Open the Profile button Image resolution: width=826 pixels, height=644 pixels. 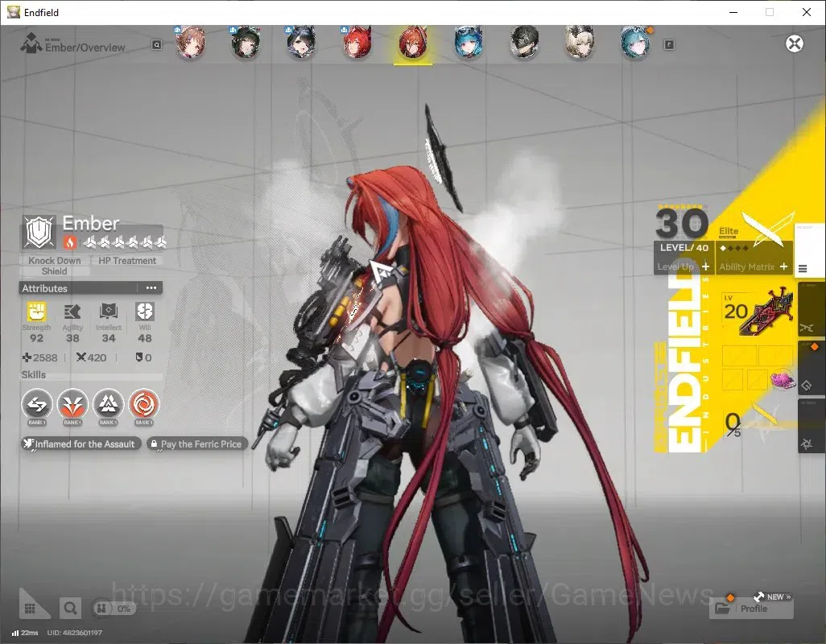point(752,609)
